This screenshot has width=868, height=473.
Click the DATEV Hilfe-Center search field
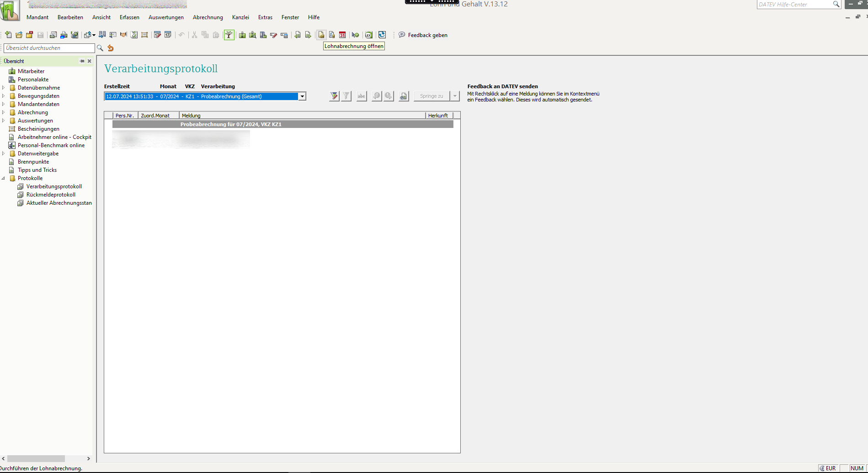[794, 5]
